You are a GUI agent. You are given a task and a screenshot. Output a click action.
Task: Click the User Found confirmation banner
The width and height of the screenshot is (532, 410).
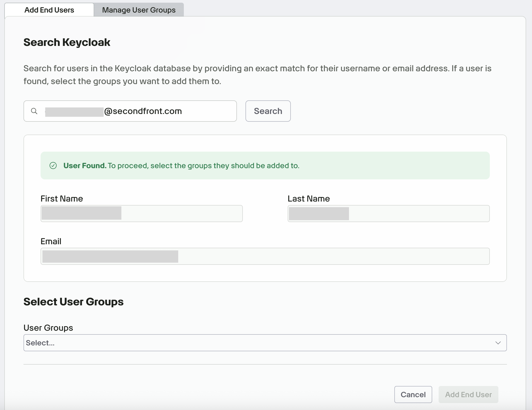265,165
